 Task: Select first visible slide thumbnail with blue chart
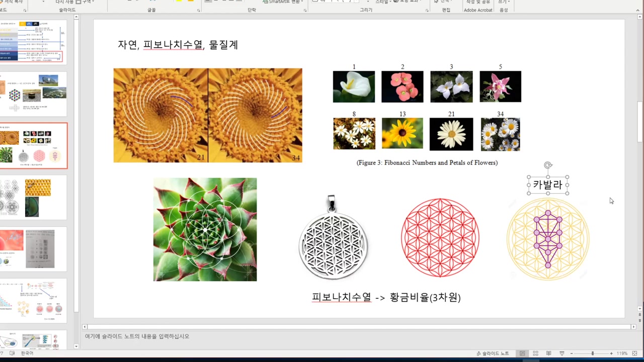[33, 42]
